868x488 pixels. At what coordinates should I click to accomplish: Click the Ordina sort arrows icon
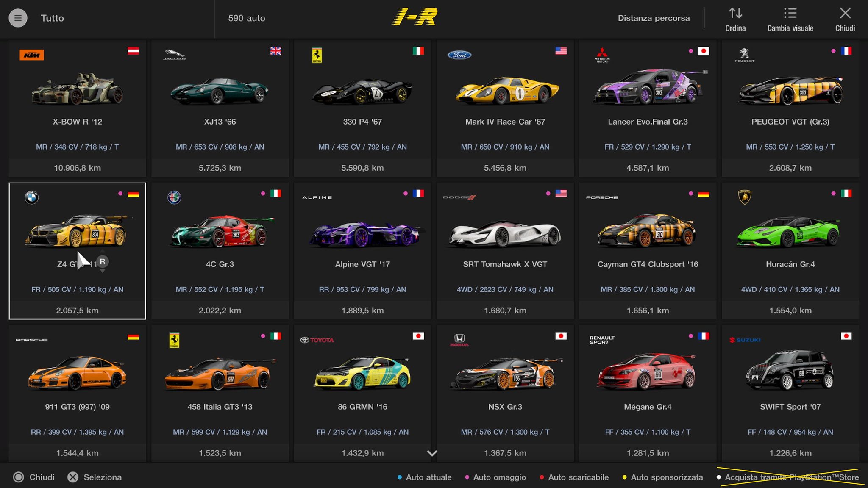[x=735, y=13]
